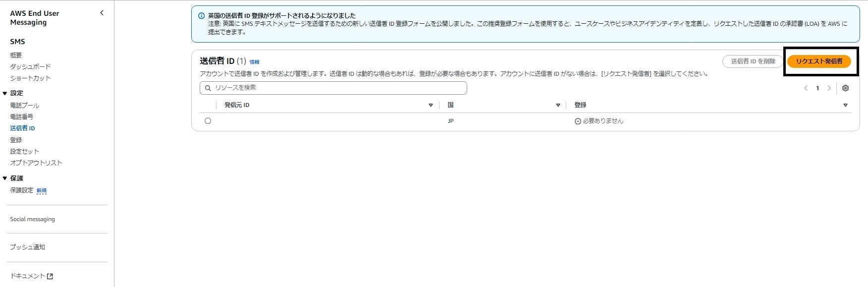868x287 pixels.
Task: Sort by 発信元 ID column arrow
Action: point(431,105)
